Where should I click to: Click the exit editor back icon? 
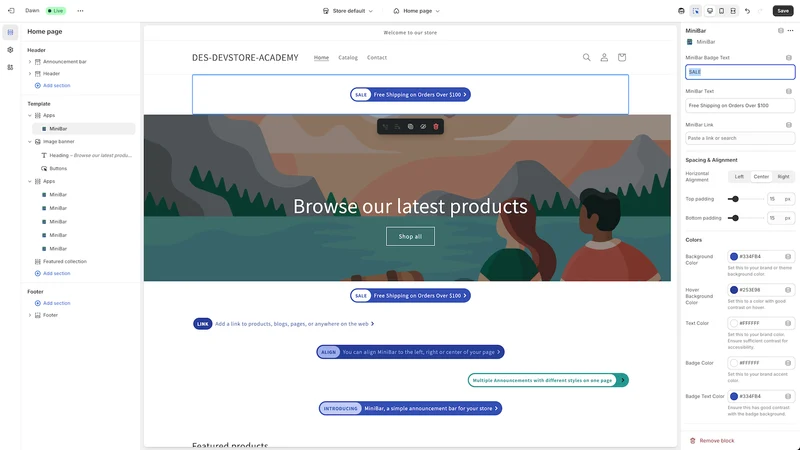[x=11, y=11]
